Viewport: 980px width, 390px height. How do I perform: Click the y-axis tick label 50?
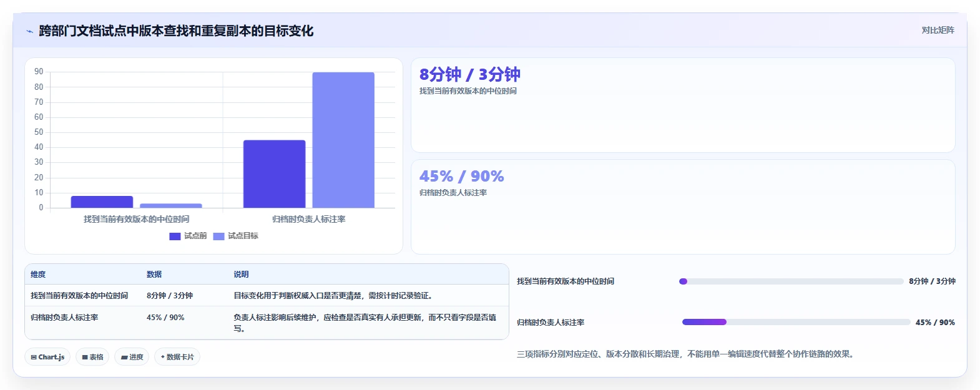click(x=39, y=132)
